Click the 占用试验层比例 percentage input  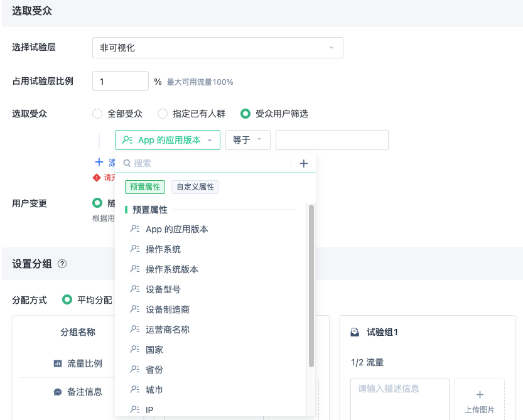[121, 82]
